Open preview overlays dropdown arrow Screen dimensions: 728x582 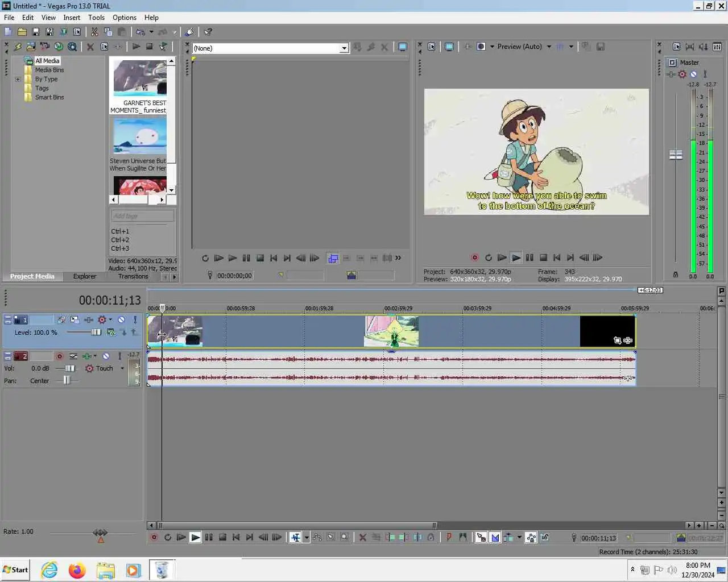point(570,47)
